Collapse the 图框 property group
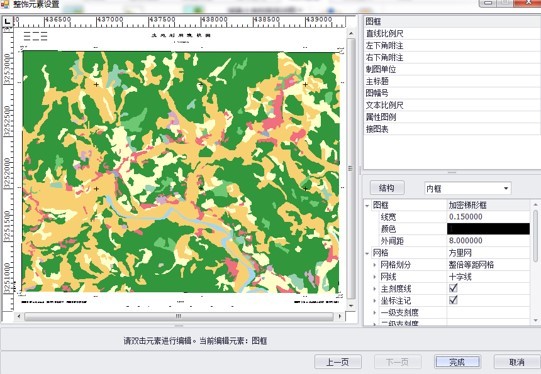The image size is (541, 374). click(x=367, y=206)
